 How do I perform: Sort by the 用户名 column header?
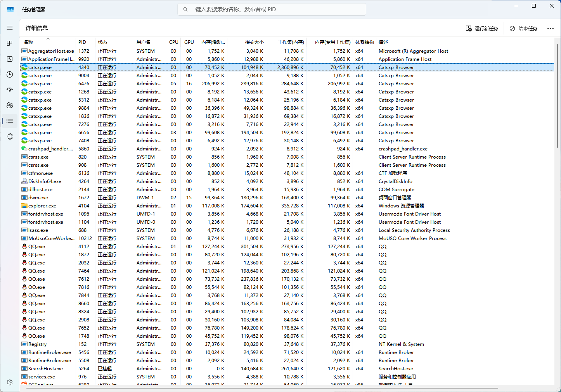[150, 42]
